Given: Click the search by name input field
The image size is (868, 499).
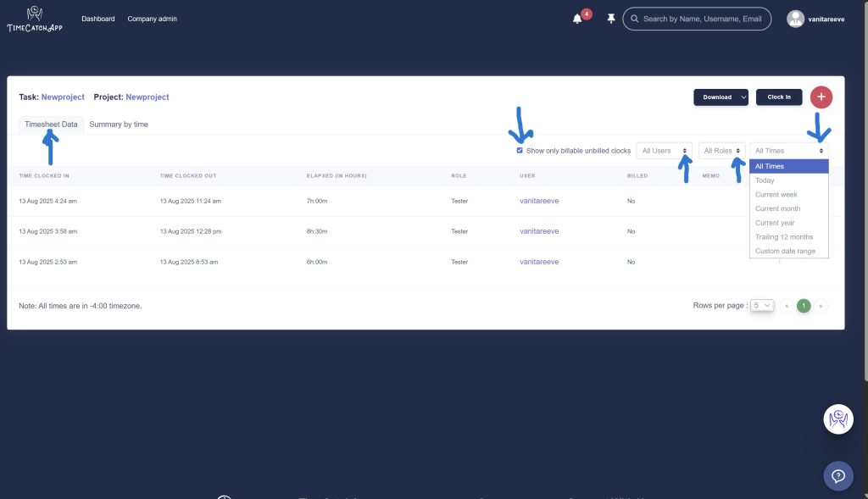Looking at the screenshot, I should [702, 19].
